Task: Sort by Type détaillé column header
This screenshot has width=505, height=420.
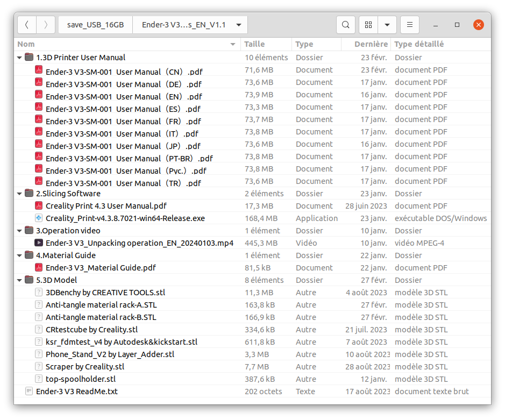Action: click(x=440, y=44)
